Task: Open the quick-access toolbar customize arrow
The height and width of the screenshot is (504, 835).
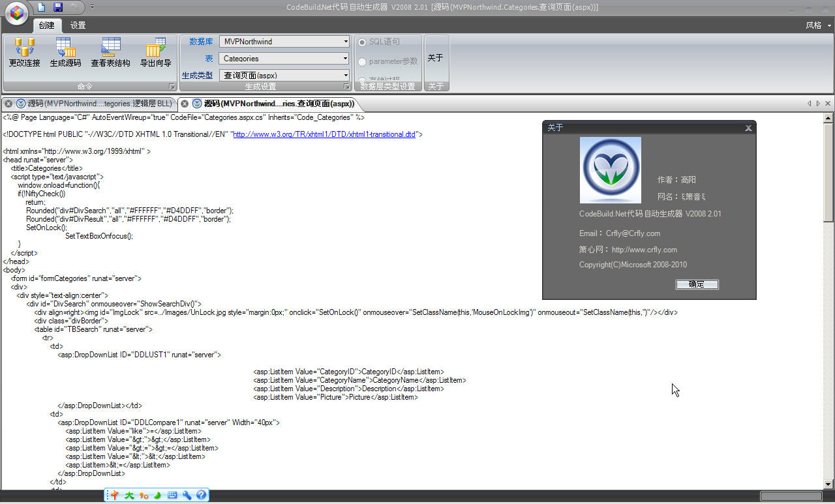Action: [92, 7]
